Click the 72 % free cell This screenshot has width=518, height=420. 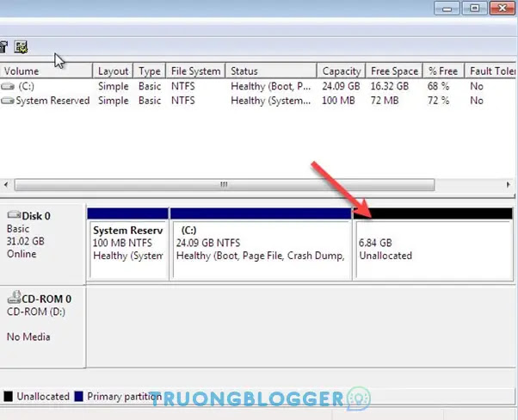click(x=438, y=101)
